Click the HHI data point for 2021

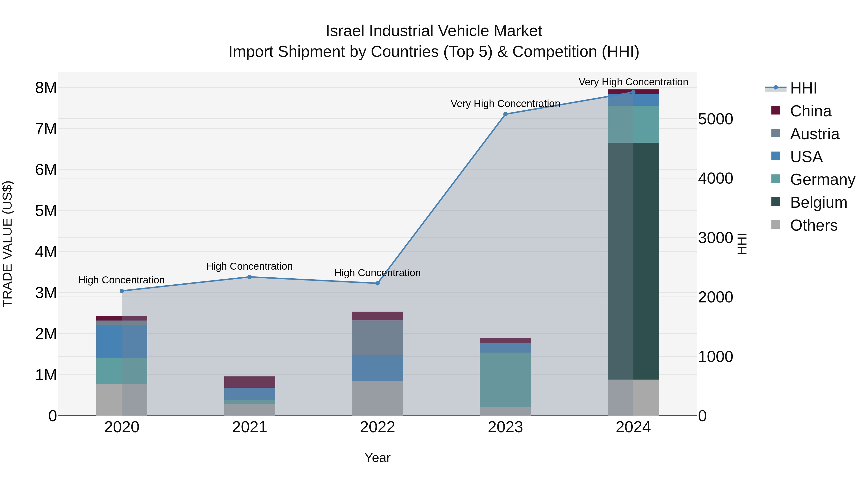click(x=250, y=277)
